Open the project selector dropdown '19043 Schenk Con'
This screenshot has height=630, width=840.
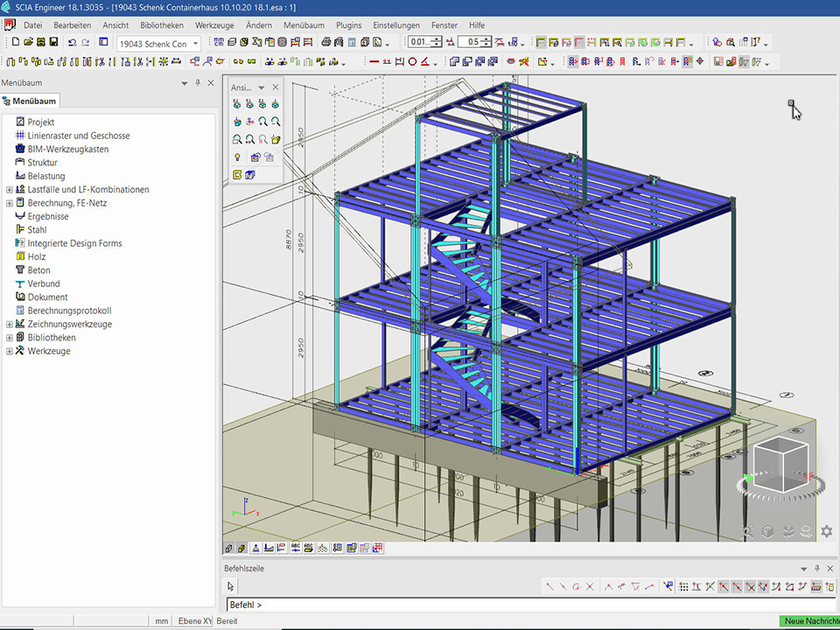coord(158,43)
